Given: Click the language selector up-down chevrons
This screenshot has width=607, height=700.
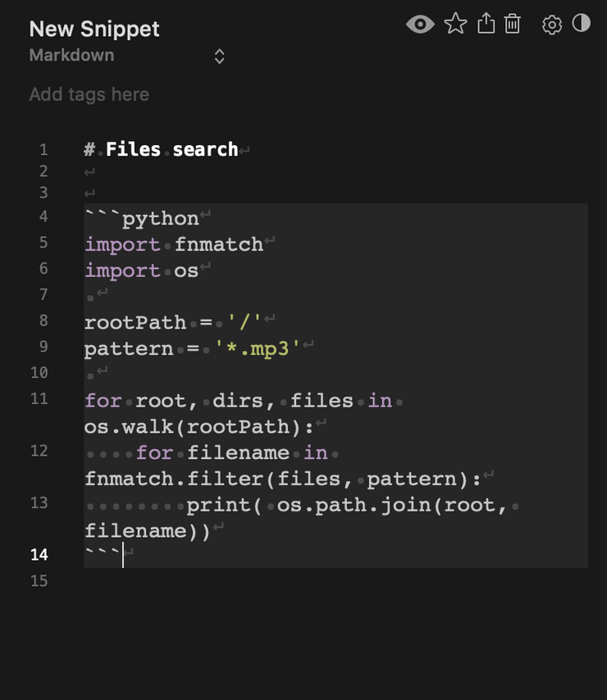Looking at the screenshot, I should tap(219, 57).
